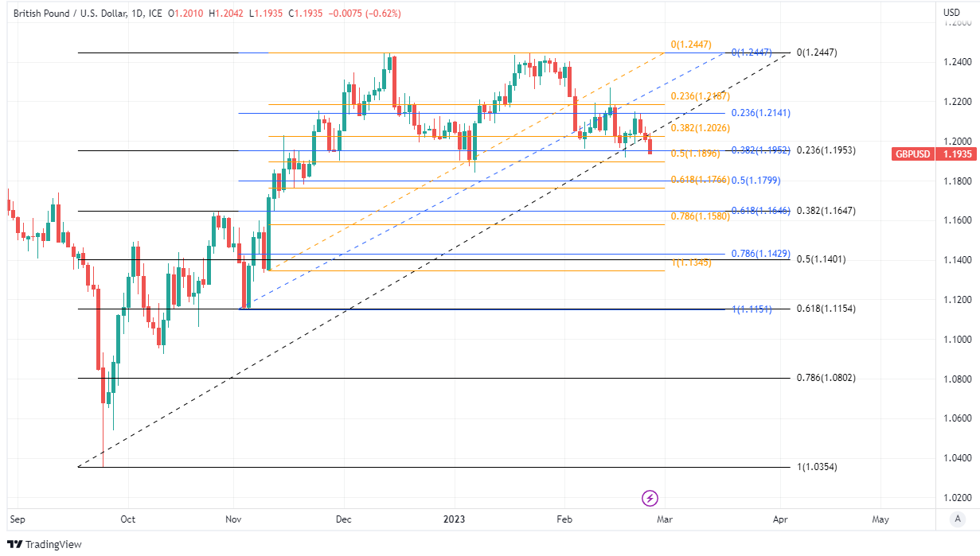Select the blue 1(1.1151) Fib level
This screenshot has height=556, width=980.
tap(752, 309)
